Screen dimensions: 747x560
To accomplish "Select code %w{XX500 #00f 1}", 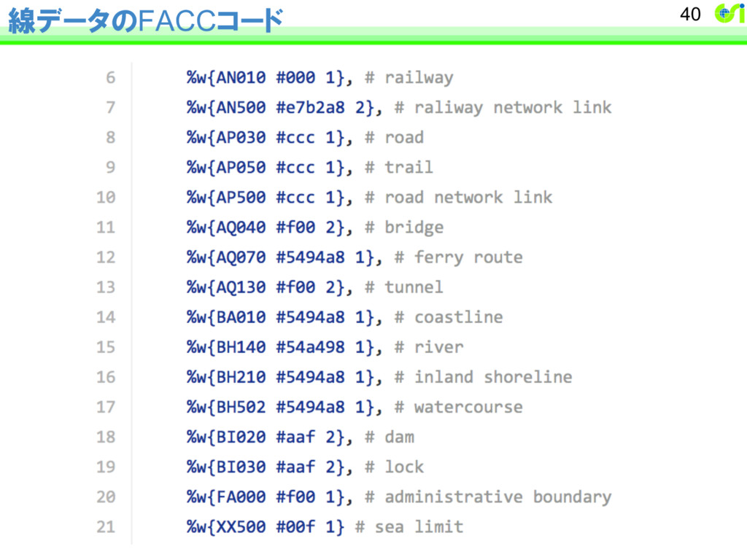I will tap(266, 528).
